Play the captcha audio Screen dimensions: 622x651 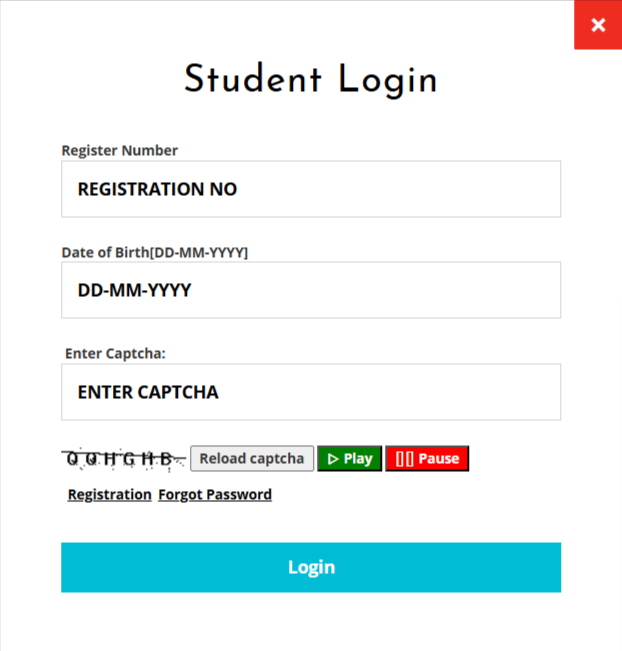[x=349, y=459]
